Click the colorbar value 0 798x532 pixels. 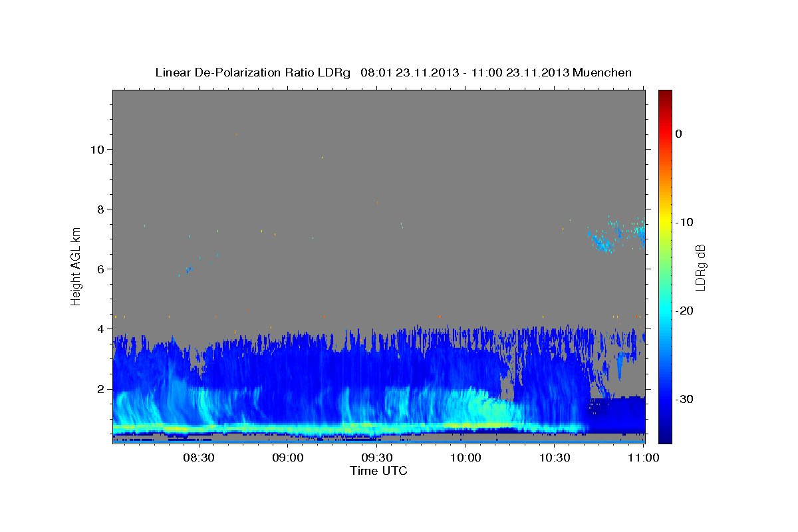(679, 134)
